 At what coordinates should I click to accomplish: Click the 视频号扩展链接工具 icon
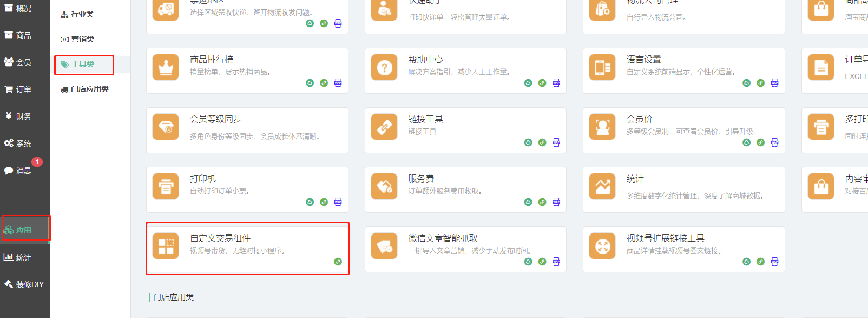click(602, 246)
